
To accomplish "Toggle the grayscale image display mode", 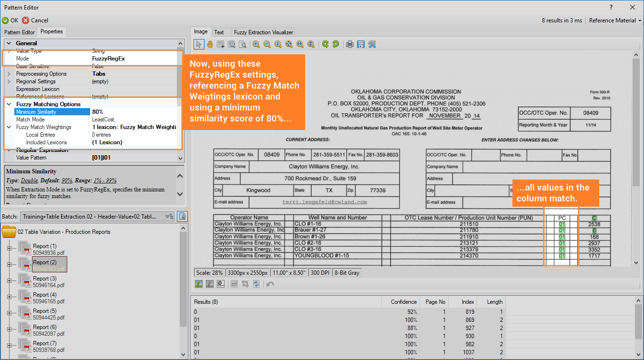I will tap(209, 284).
